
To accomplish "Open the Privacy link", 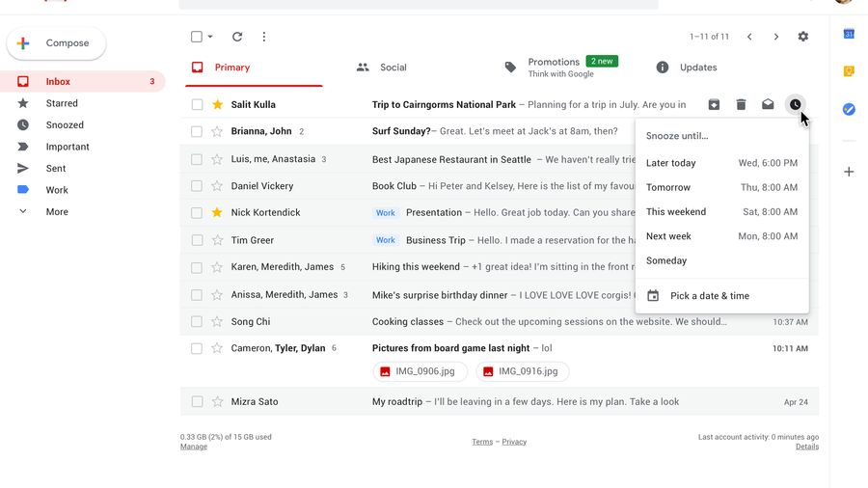I will [x=514, y=442].
